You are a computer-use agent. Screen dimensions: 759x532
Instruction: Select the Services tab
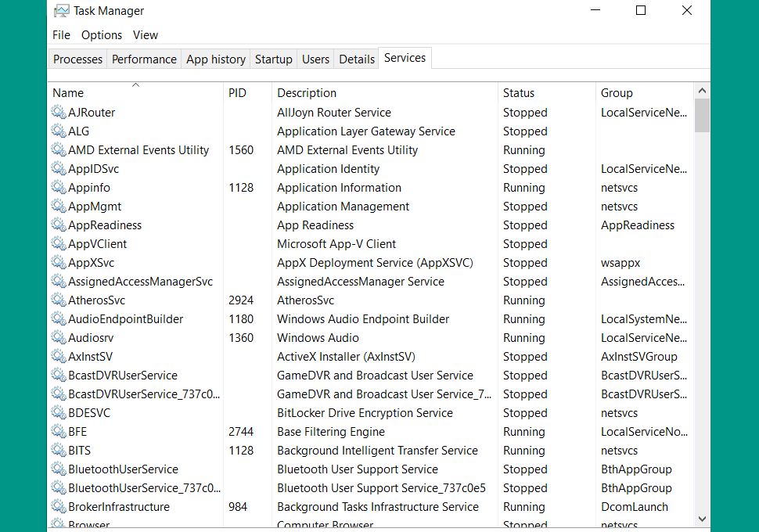coord(405,58)
